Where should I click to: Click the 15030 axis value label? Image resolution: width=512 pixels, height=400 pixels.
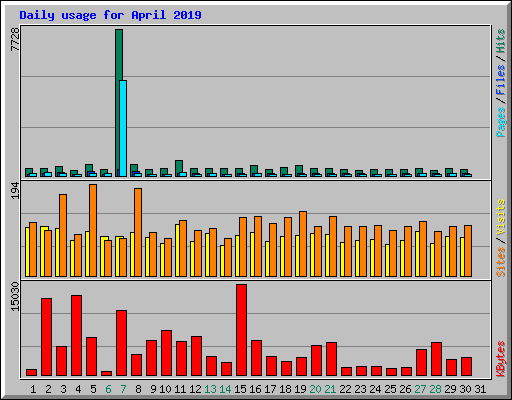pyautogui.click(x=15, y=297)
